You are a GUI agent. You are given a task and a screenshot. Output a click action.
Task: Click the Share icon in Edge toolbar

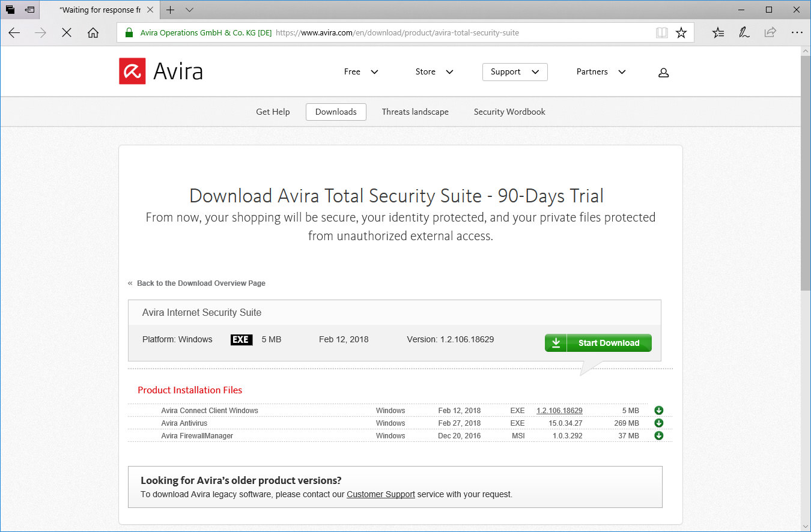(x=770, y=33)
